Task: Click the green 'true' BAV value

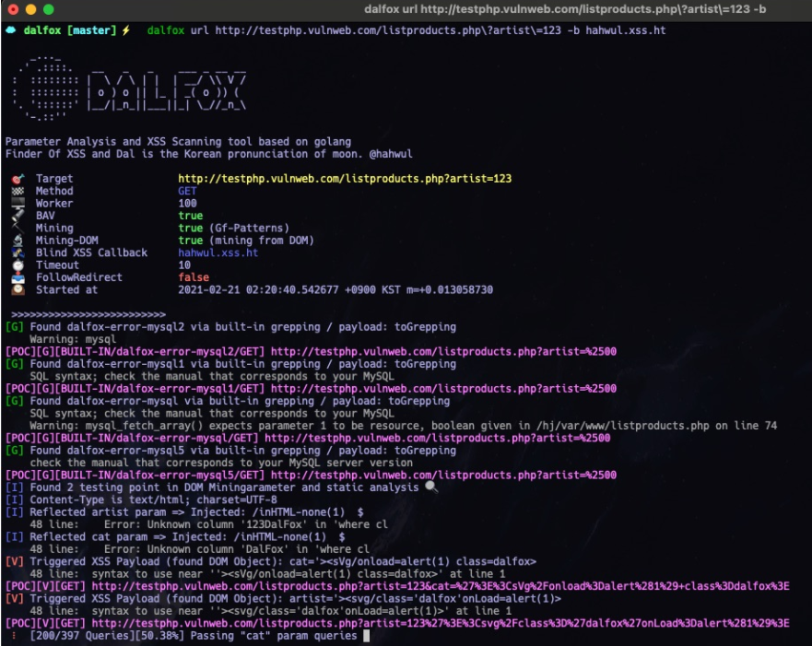Action: pos(190,216)
